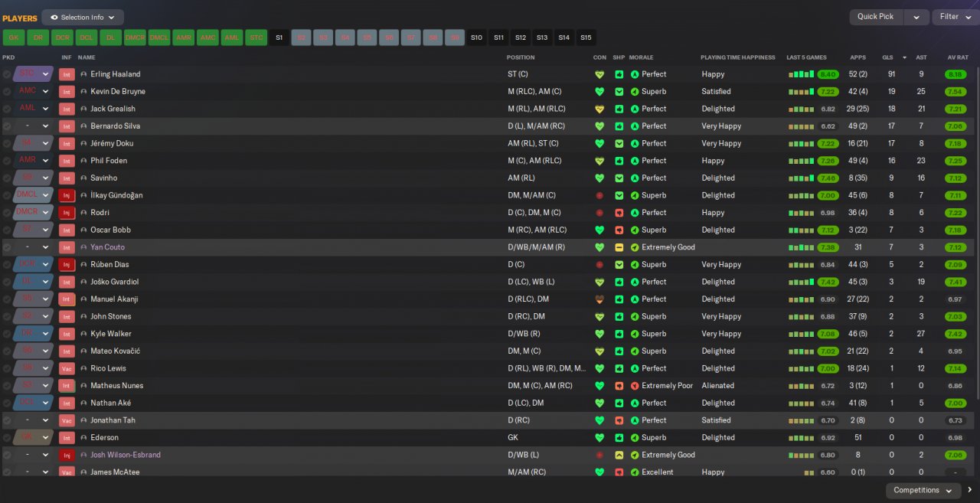Click the next arrow beside Competitions
980x503 pixels.
pyautogui.click(x=970, y=490)
